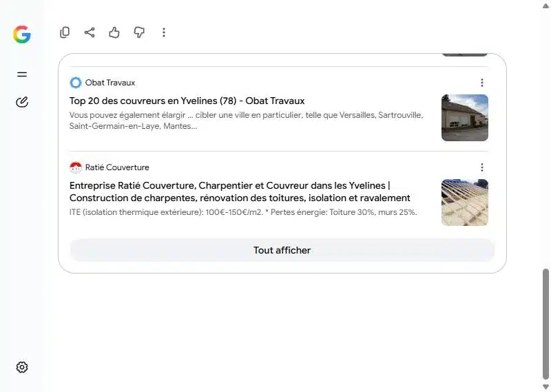Click the 'Tout afficher' button
The height and width of the screenshot is (392, 551).
point(282,250)
